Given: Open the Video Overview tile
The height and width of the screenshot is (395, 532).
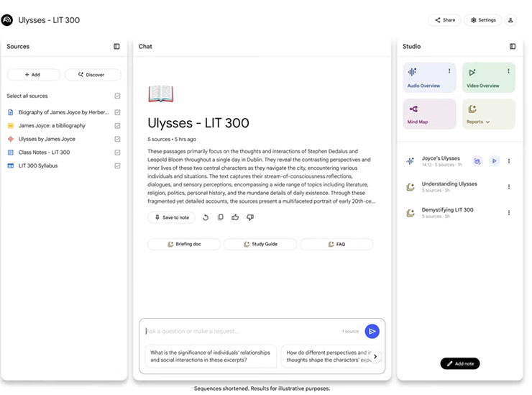Looking at the screenshot, I should pos(489,78).
